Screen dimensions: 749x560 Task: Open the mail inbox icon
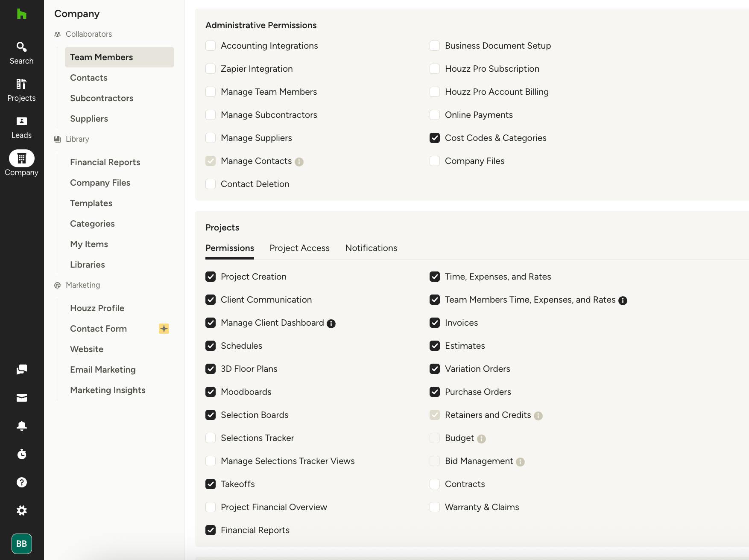click(22, 398)
